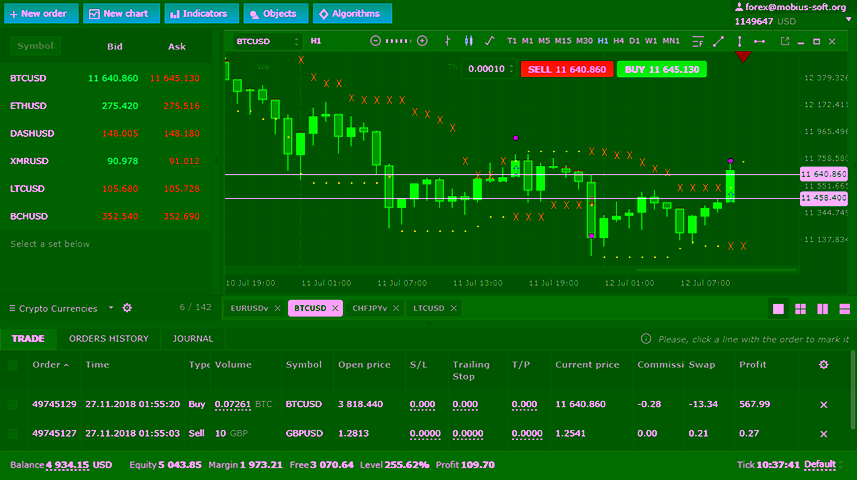This screenshot has height=480, width=857.
Task: Toggle the select-all orders header checkbox
Action: [x=13, y=365]
